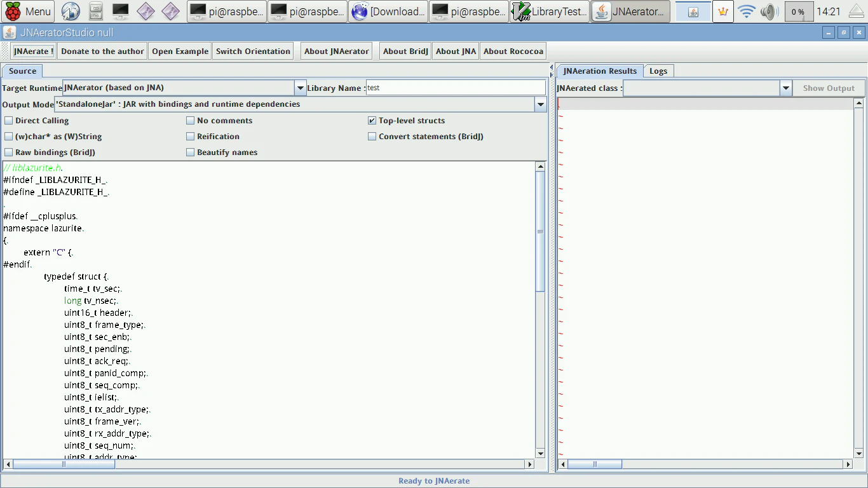Open About Rococoa
868x488 pixels.
click(x=513, y=51)
